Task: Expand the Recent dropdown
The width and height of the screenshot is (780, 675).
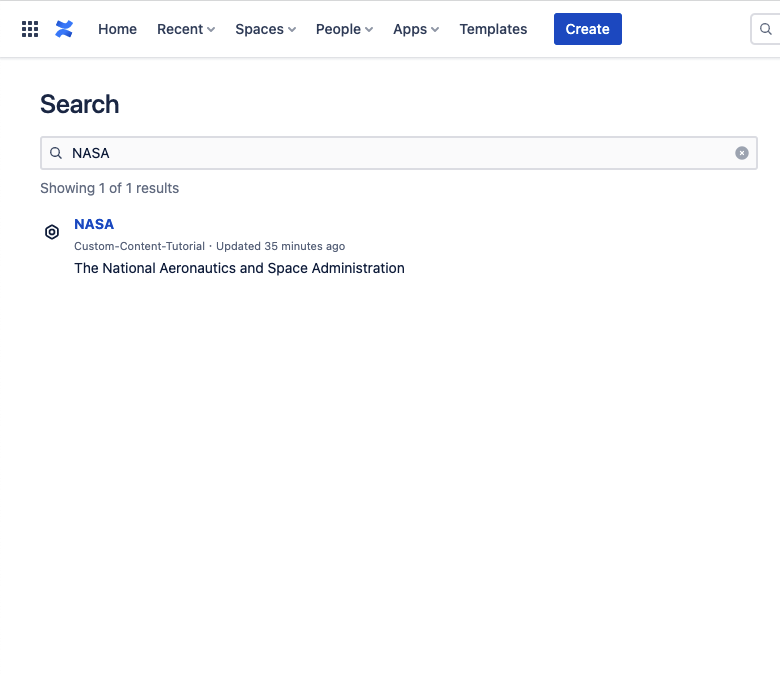Action: click(186, 29)
